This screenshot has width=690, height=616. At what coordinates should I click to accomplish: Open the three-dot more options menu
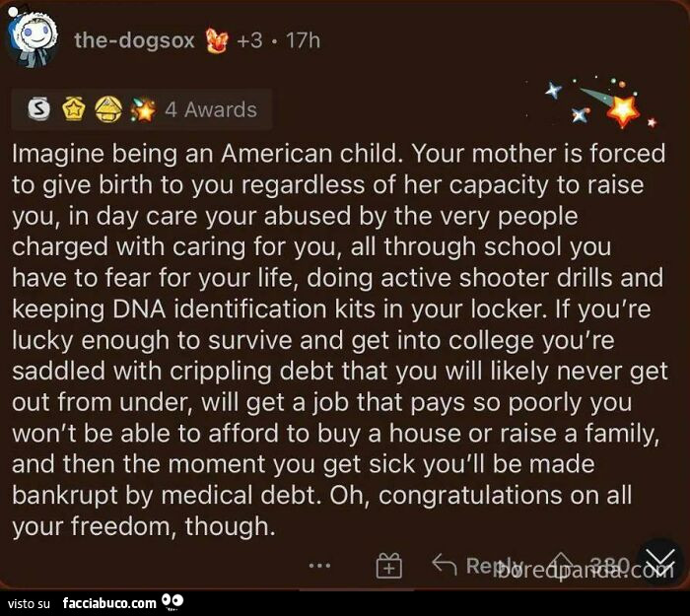318,566
